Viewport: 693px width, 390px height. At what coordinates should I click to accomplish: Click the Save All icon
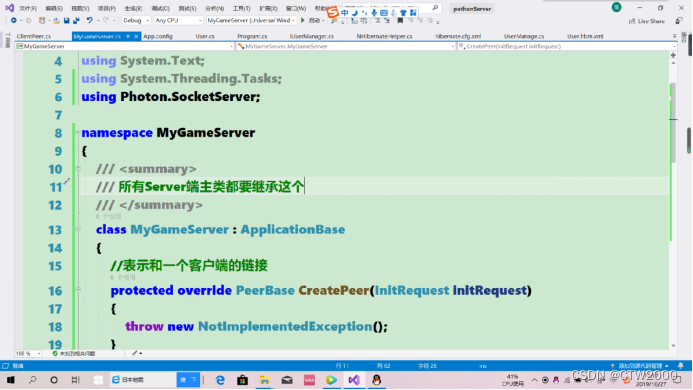click(76, 20)
